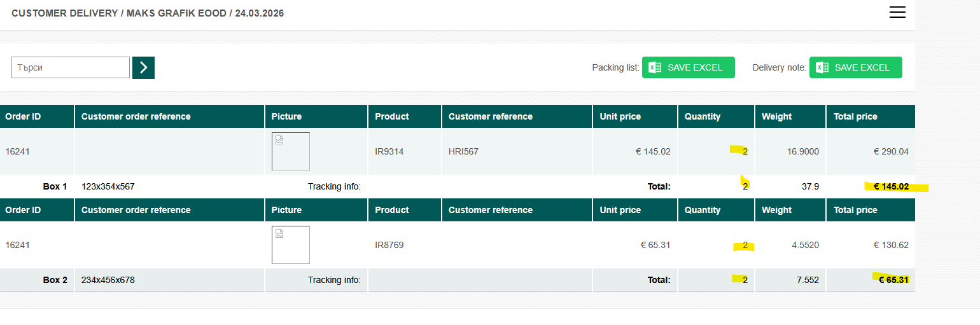This screenshot has width=980, height=325.
Task: Open the hamburger menu
Action: (x=897, y=13)
